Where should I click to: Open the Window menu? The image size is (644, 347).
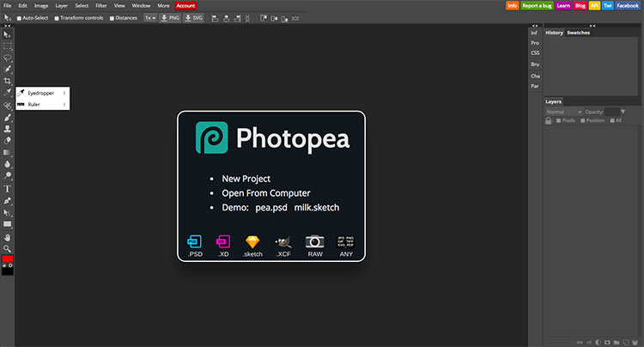(x=141, y=6)
